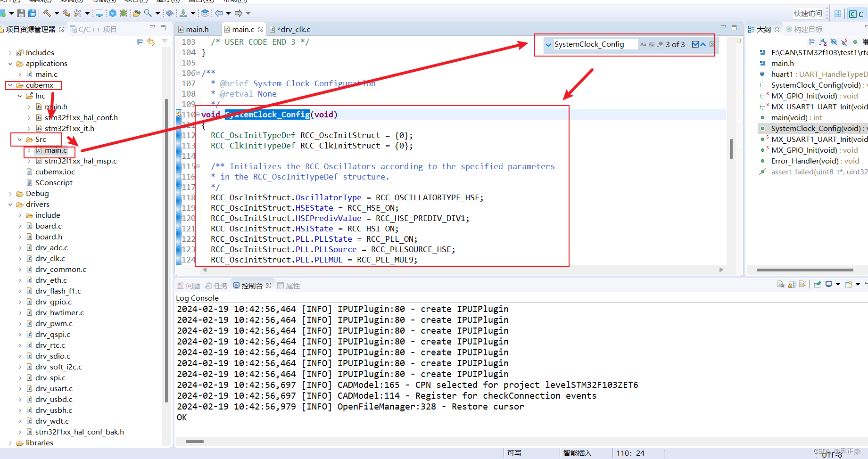868x459 pixels.
Task: Click the Rebuild hammer icon
Action: click(66, 13)
